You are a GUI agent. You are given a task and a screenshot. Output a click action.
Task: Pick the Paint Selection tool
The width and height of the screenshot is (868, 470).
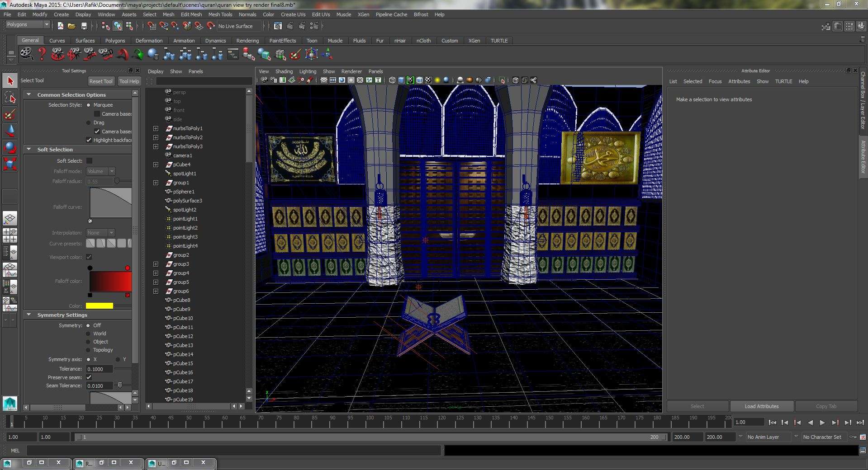pyautogui.click(x=10, y=114)
